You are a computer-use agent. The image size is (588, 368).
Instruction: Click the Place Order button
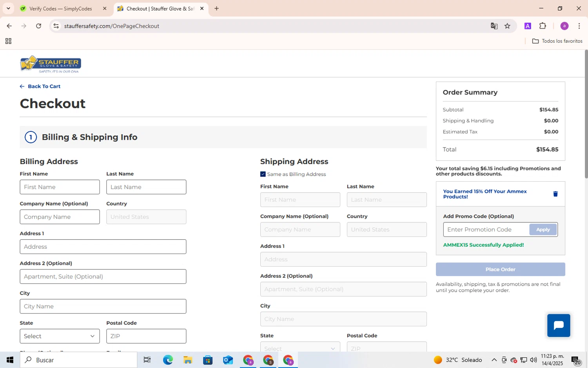coord(500,270)
